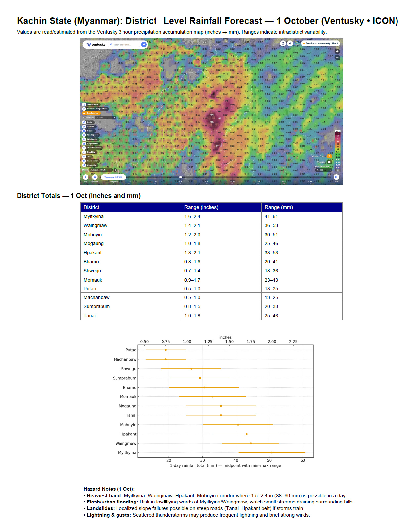The image size is (420, 528).
Task: Open the Accumulation 3 hours dropdown
Action: (x=105, y=117)
